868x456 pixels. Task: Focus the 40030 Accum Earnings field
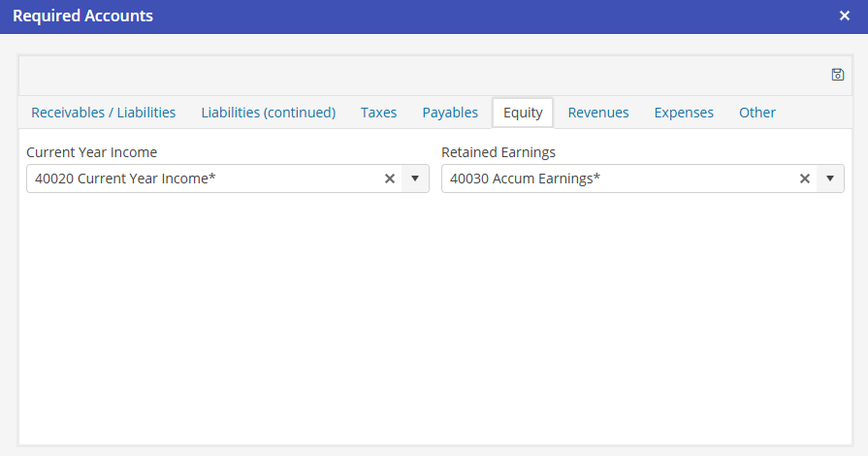(611, 179)
